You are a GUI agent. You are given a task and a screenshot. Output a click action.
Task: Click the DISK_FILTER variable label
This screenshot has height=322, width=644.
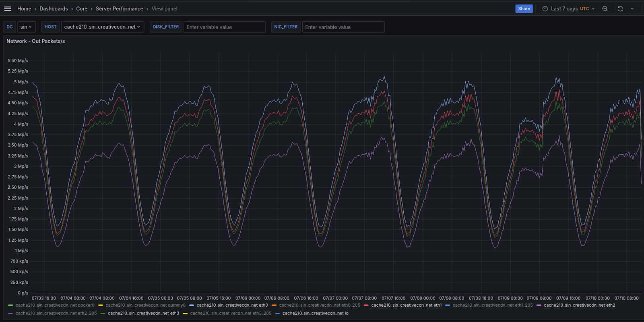click(166, 27)
